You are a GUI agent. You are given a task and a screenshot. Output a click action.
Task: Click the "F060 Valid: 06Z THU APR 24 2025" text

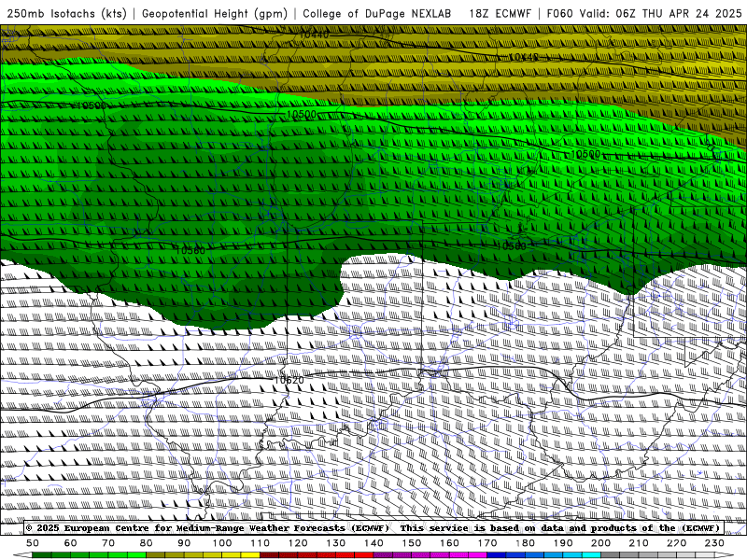[644, 13]
